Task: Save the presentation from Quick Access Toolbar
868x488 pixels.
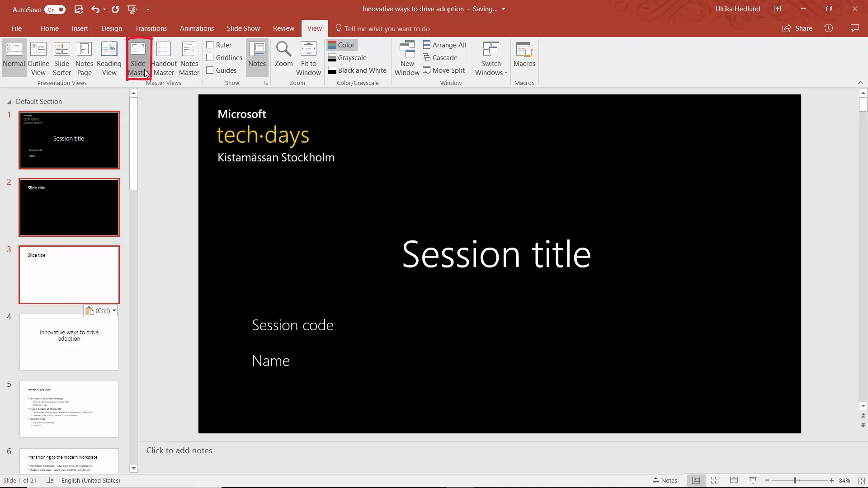Action: point(79,9)
